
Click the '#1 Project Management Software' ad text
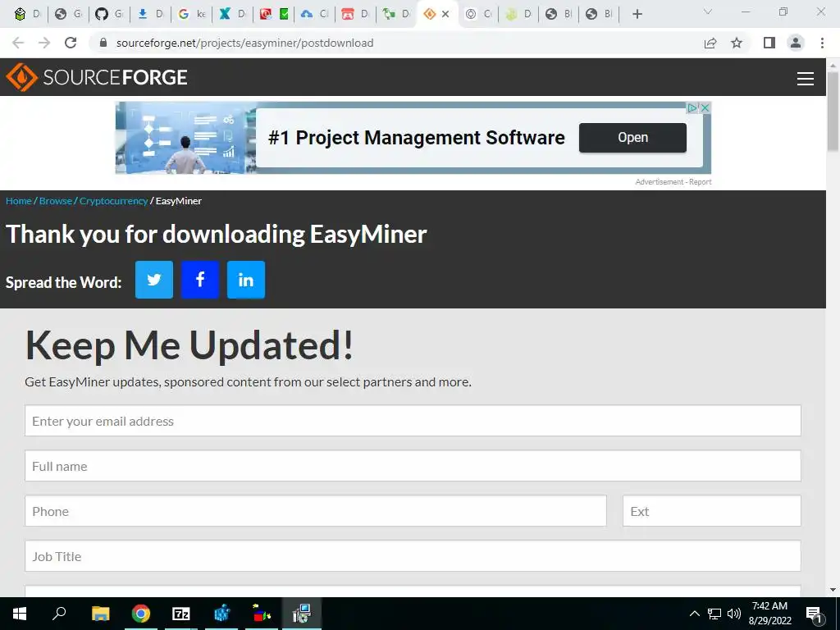[x=416, y=138]
